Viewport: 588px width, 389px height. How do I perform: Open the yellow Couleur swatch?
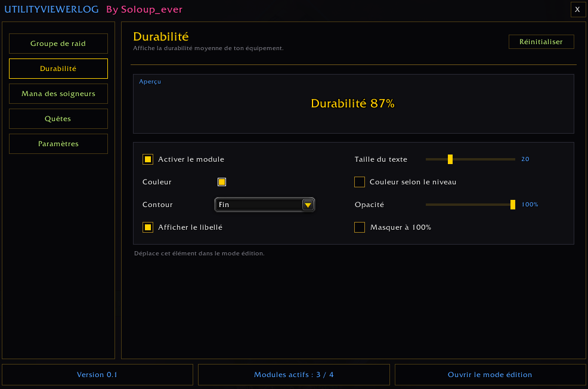click(222, 182)
